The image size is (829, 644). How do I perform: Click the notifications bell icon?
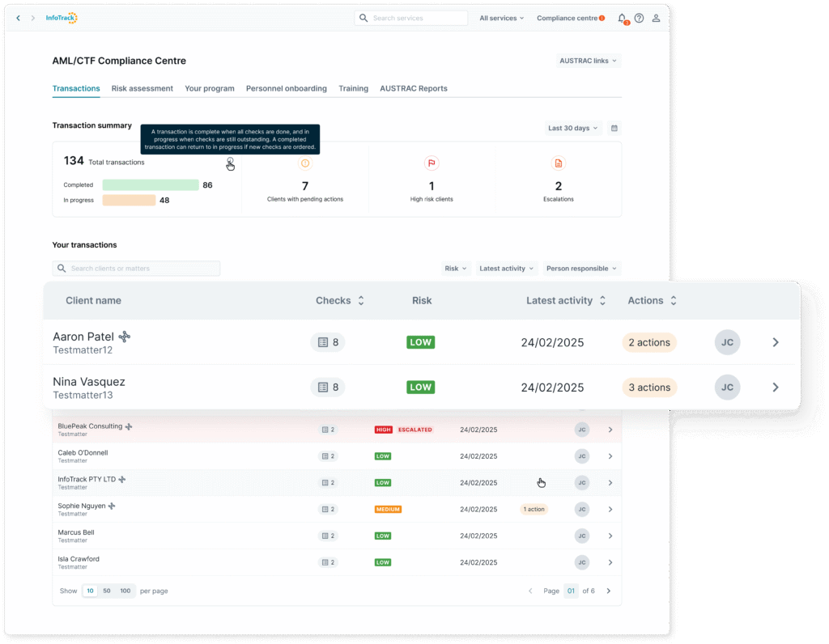click(x=622, y=18)
